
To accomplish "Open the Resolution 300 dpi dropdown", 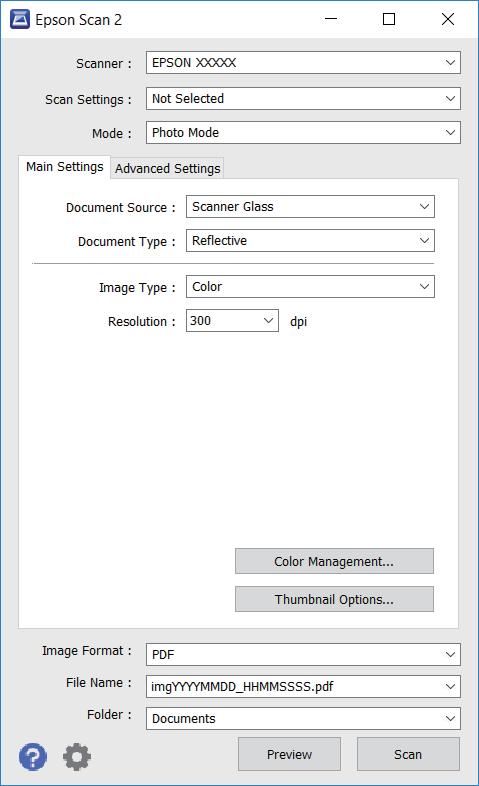I will (x=232, y=321).
